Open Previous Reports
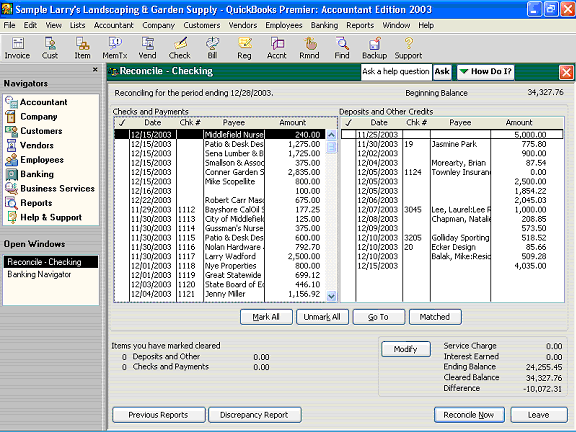576x432 pixels. 158,415
